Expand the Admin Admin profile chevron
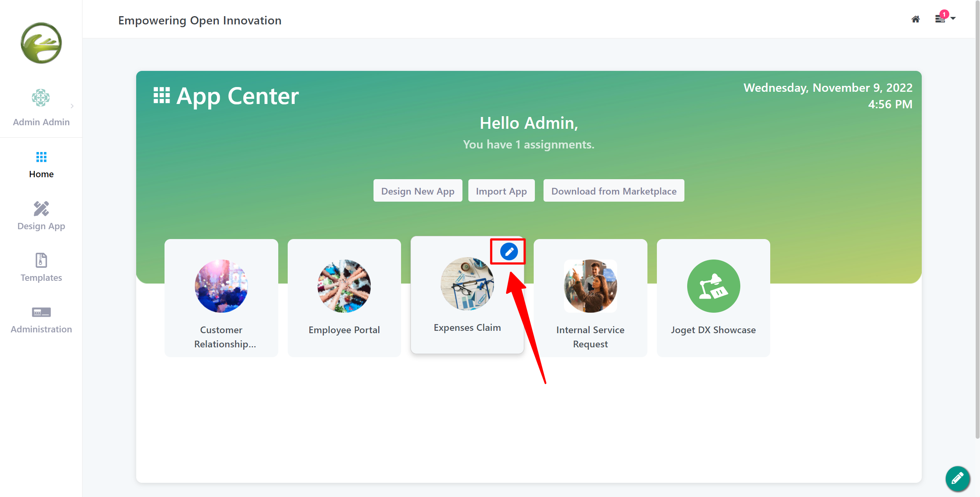Screen dimensions: 980x497 click(72, 106)
